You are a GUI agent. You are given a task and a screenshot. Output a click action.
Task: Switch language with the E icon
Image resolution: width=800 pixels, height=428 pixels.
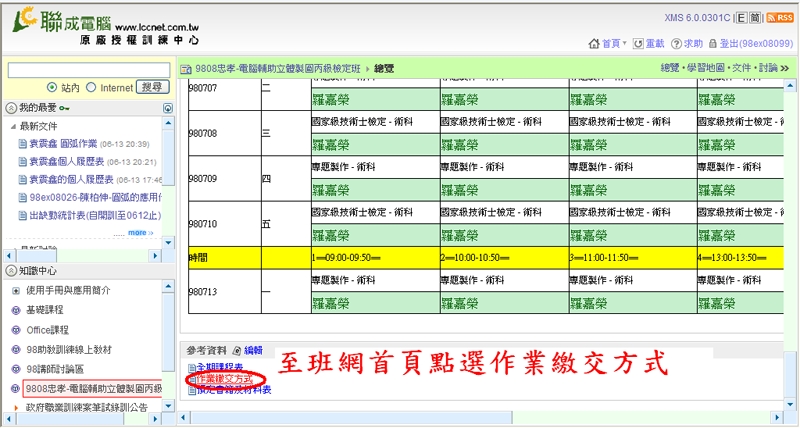[741, 18]
